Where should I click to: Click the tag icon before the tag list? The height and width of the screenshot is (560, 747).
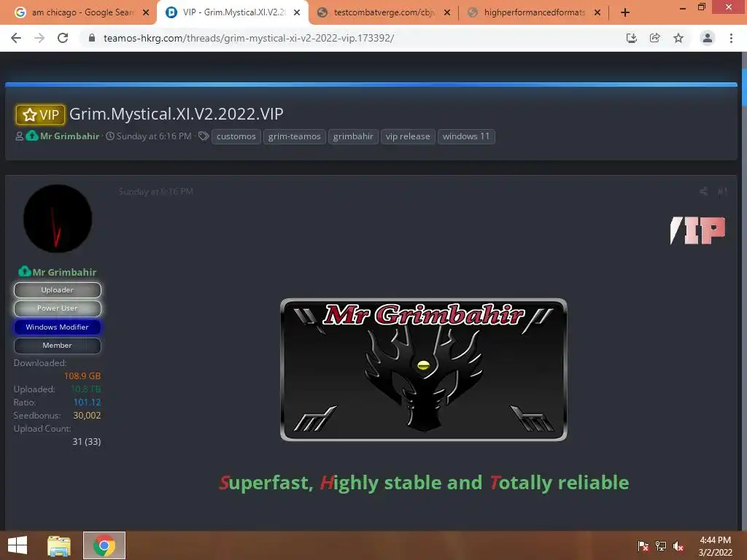coord(204,136)
